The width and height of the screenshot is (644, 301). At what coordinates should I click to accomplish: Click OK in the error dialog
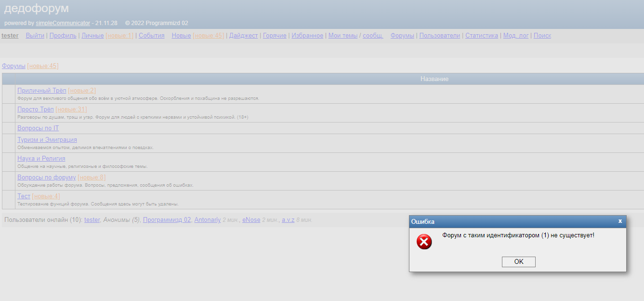click(518, 261)
